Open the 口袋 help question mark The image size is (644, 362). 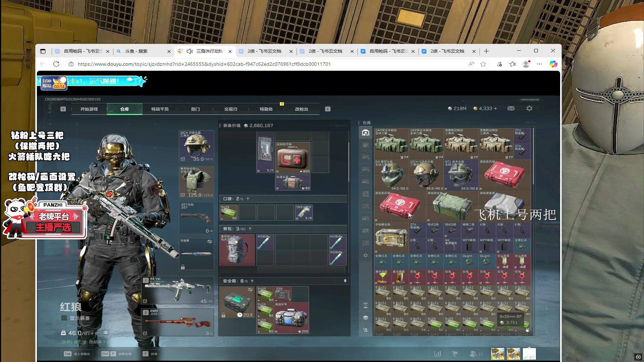pos(248,199)
